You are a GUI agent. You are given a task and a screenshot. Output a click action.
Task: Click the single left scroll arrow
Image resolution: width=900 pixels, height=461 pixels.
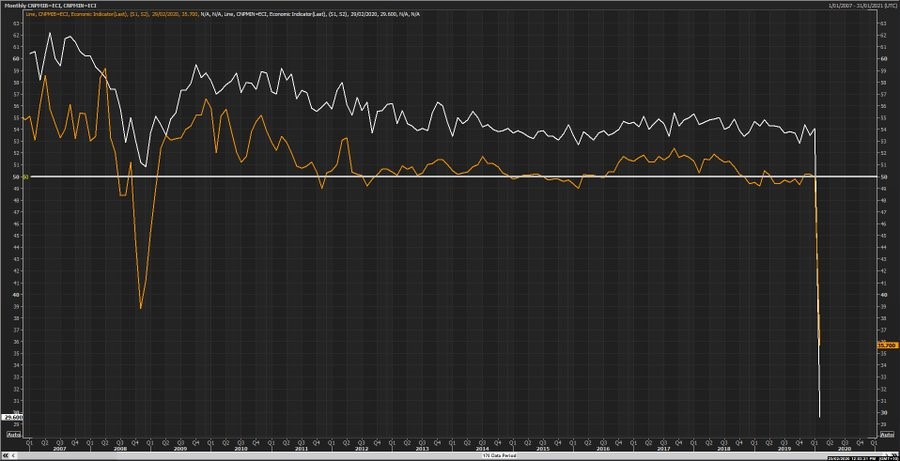pos(12,455)
